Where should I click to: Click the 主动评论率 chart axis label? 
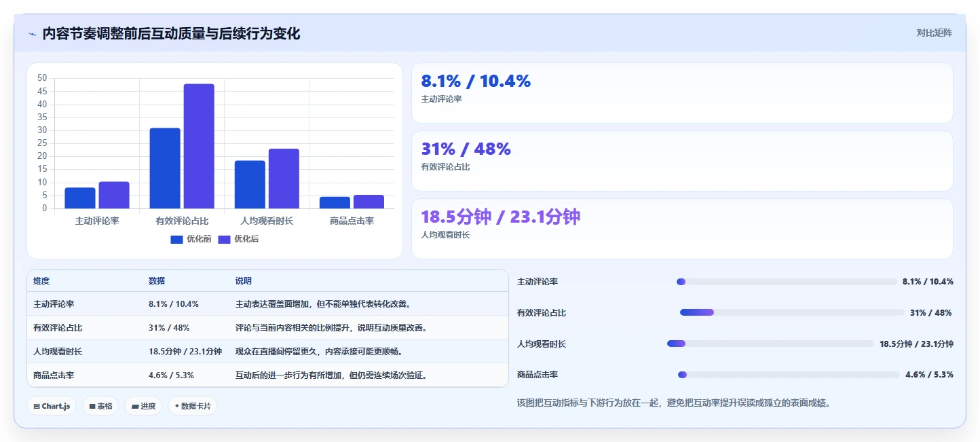click(x=97, y=221)
